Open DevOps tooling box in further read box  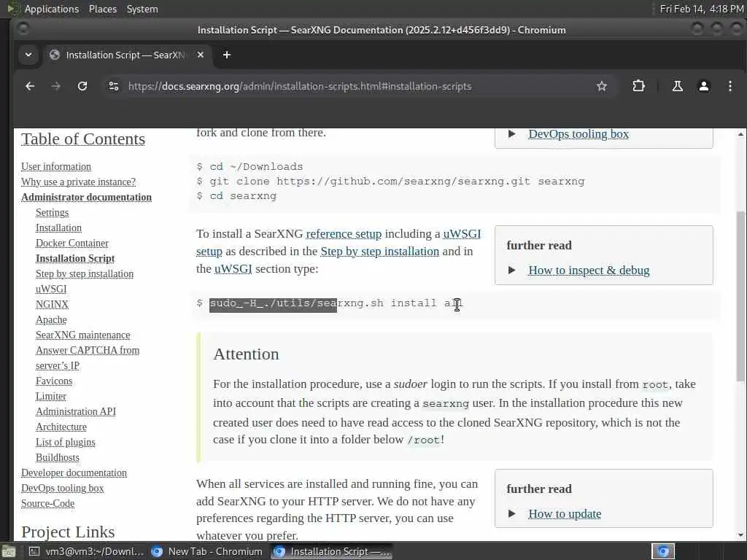point(578,134)
